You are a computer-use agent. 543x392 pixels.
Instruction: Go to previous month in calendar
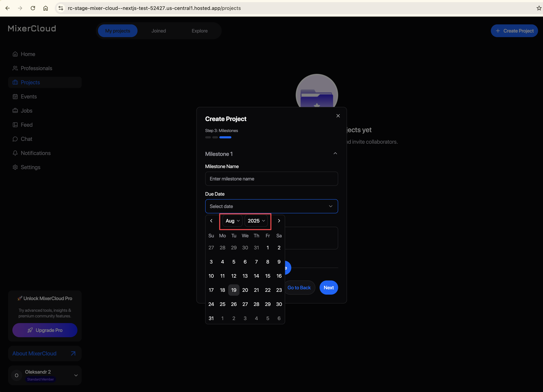click(x=211, y=221)
